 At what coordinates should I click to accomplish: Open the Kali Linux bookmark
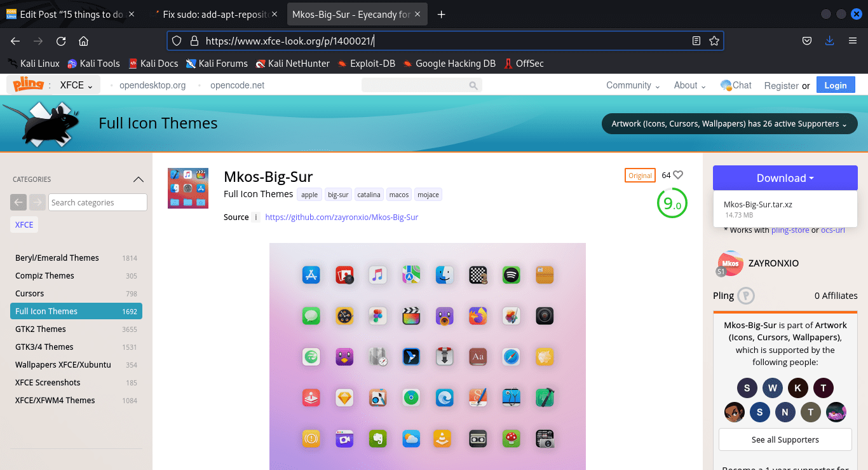tap(33, 64)
